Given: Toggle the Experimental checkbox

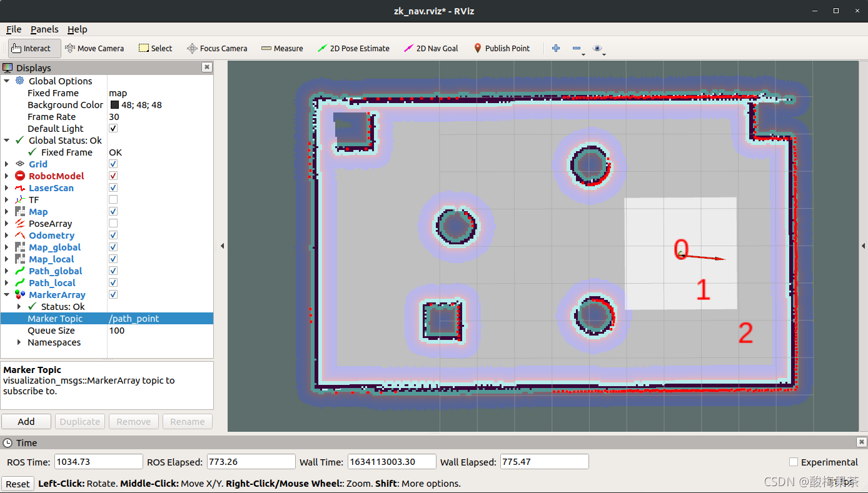Looking at the screenshot, I should coord(794,462).
